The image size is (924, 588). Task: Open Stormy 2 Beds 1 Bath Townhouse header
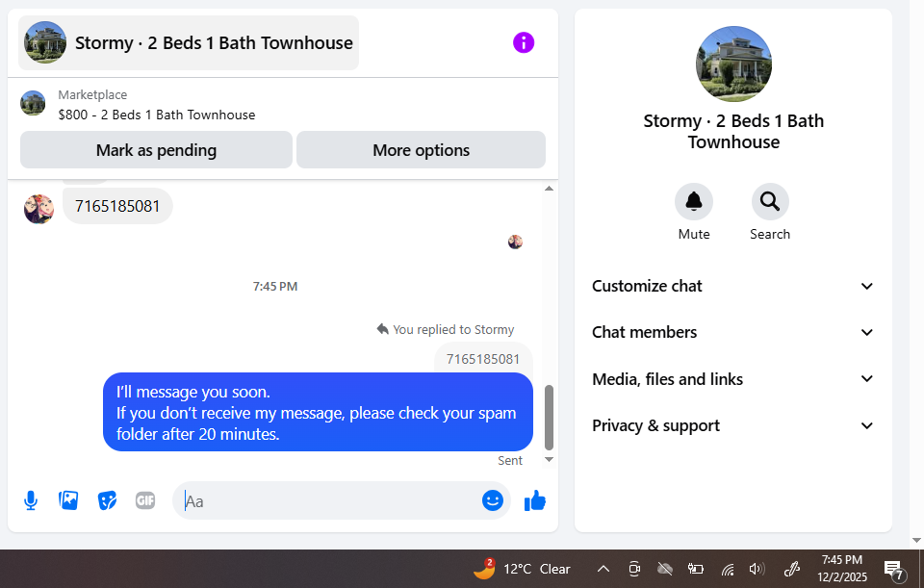189,42
